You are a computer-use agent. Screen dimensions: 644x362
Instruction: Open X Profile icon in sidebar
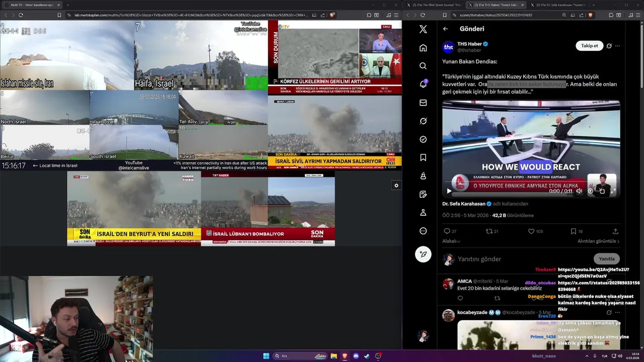coord(423,213)
